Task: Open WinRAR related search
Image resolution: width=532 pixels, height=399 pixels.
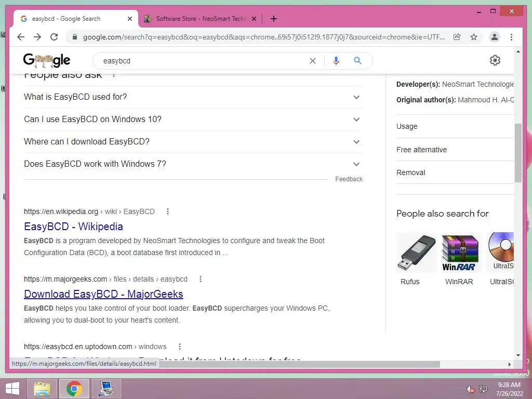Action: pyautogui.click(x=459, y=260)
